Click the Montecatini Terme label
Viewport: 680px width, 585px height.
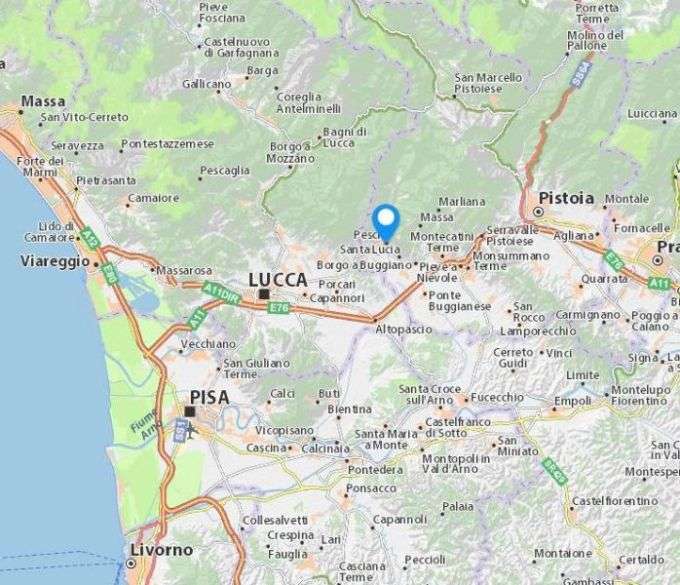click(442, 242)
